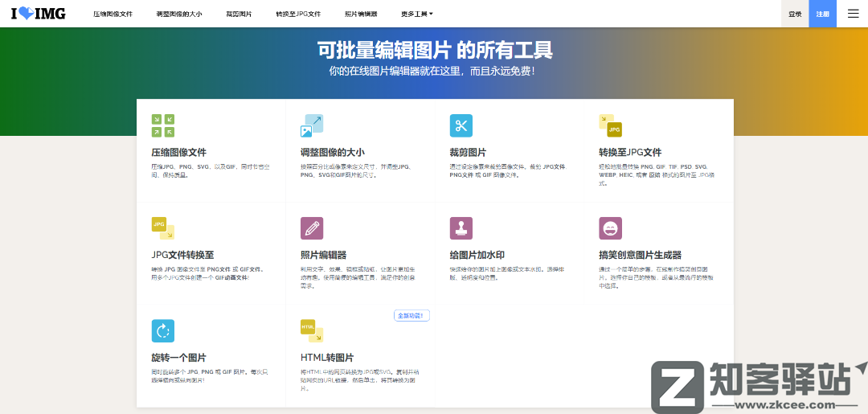The image size is (868, 414).
Task: Open the 给图片加水印 tool title link
Action: [477, 255]
